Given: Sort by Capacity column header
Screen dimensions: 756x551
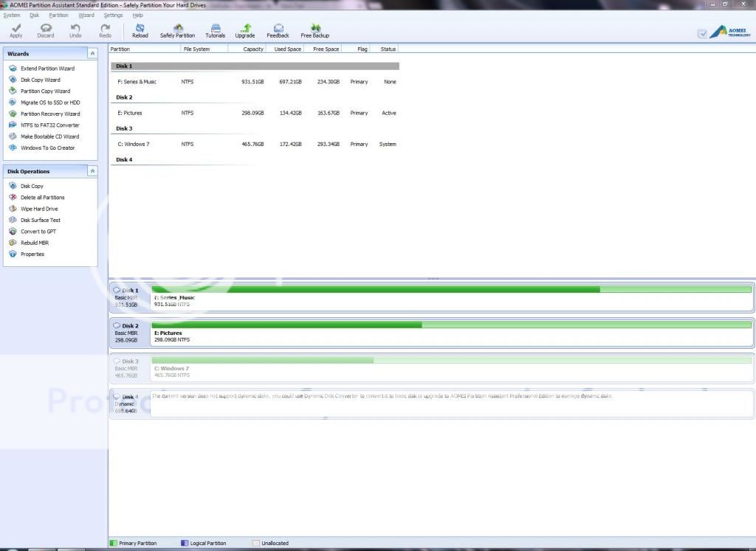Looking at the screenshot, I should 247,49.
